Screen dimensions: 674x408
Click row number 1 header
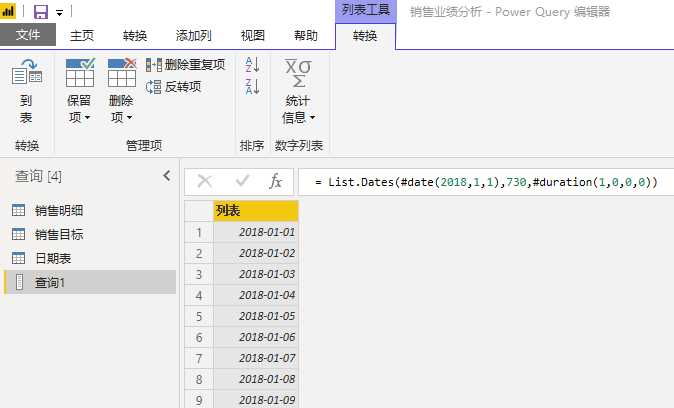199,233
